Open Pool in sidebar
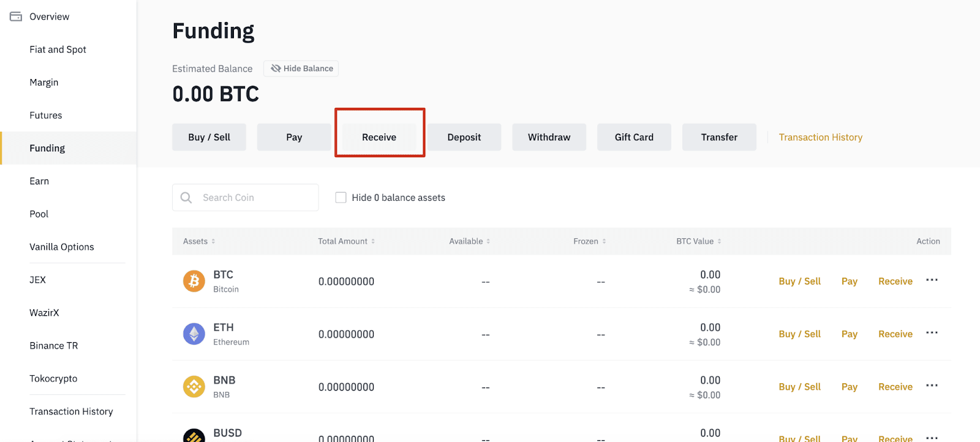The height and width of the screenshot is (442, 980). (39, 214)
